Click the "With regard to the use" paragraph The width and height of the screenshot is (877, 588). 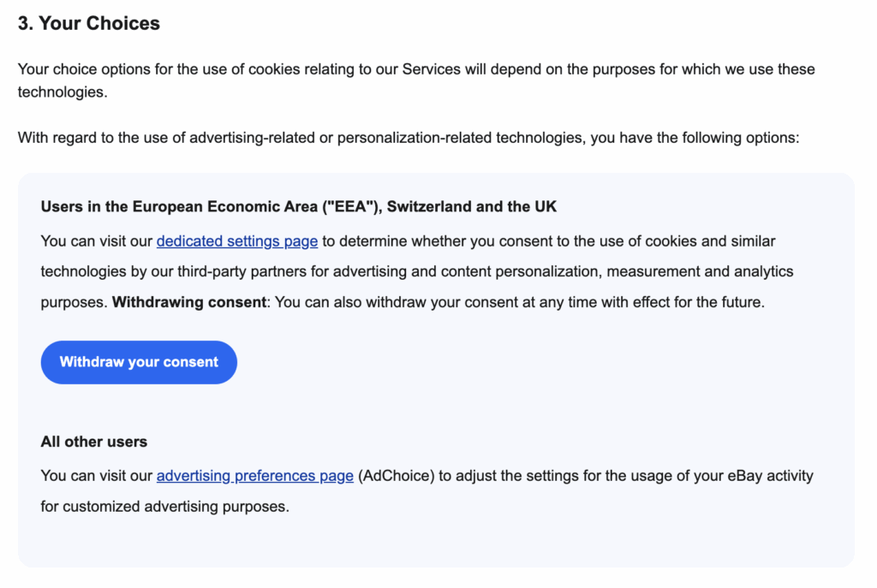click(408, 138)
